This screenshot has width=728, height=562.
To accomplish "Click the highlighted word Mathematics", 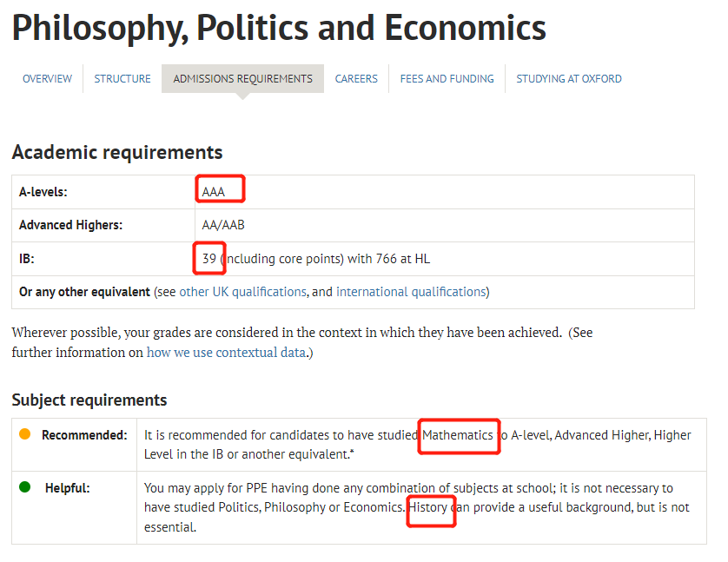I will pos(457,435).
